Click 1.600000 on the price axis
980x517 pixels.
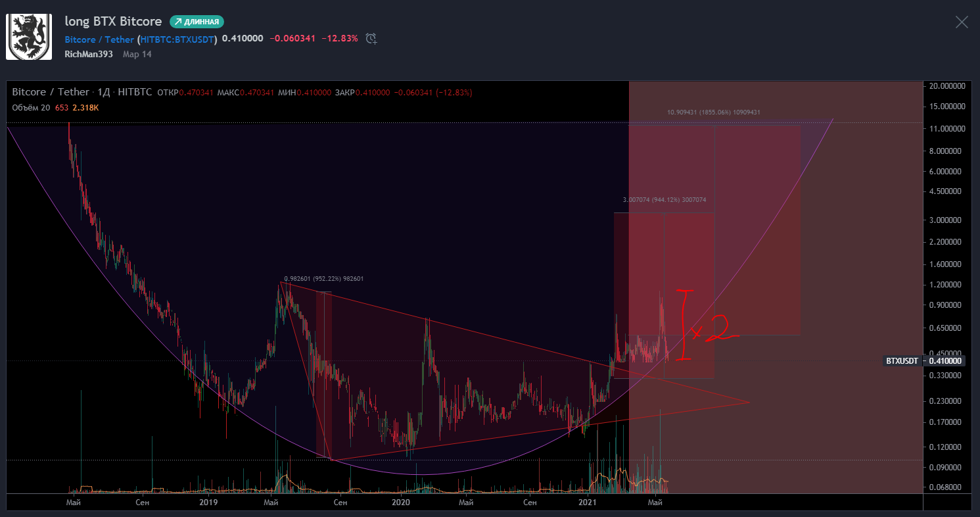(946, 264)
